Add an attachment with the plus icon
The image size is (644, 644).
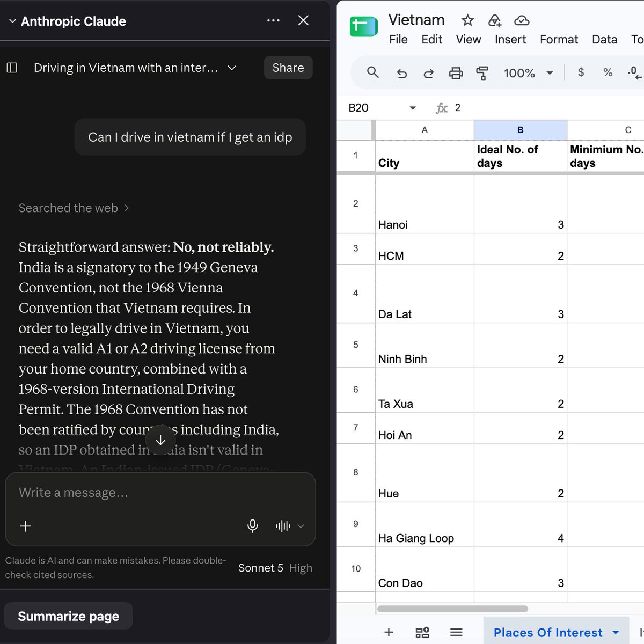point(25,526)
